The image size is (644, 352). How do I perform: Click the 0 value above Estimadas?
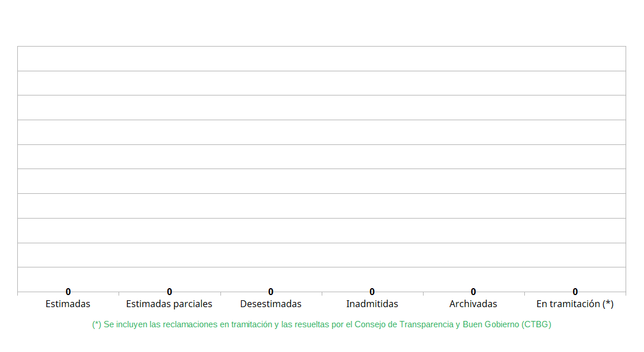pyautogui.click(x=68, y=292)
